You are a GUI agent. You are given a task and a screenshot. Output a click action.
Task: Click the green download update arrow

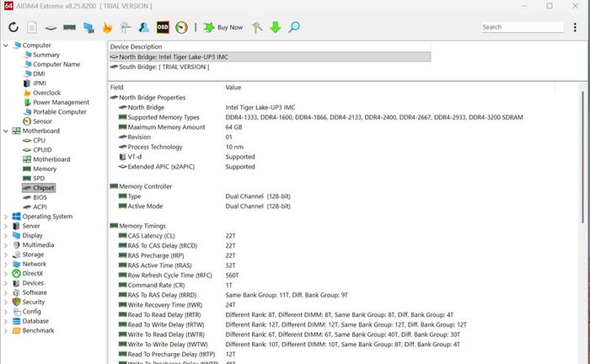point(276,27)
